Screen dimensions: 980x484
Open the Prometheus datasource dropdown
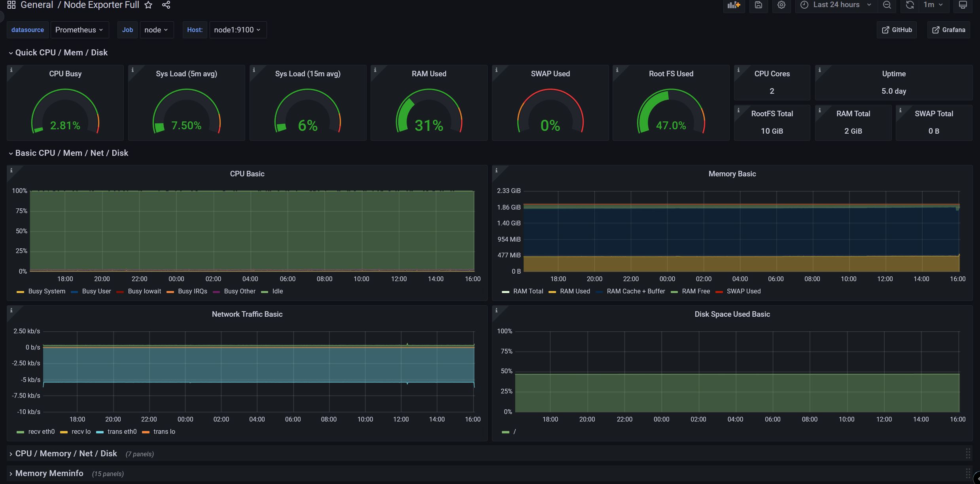pos(79,30)
